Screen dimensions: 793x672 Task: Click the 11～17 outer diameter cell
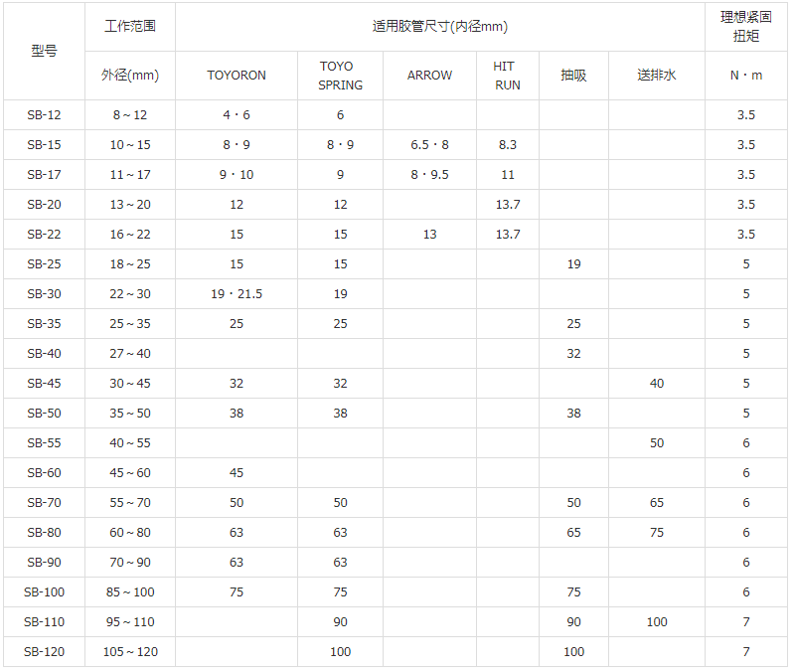coord(130,175)
